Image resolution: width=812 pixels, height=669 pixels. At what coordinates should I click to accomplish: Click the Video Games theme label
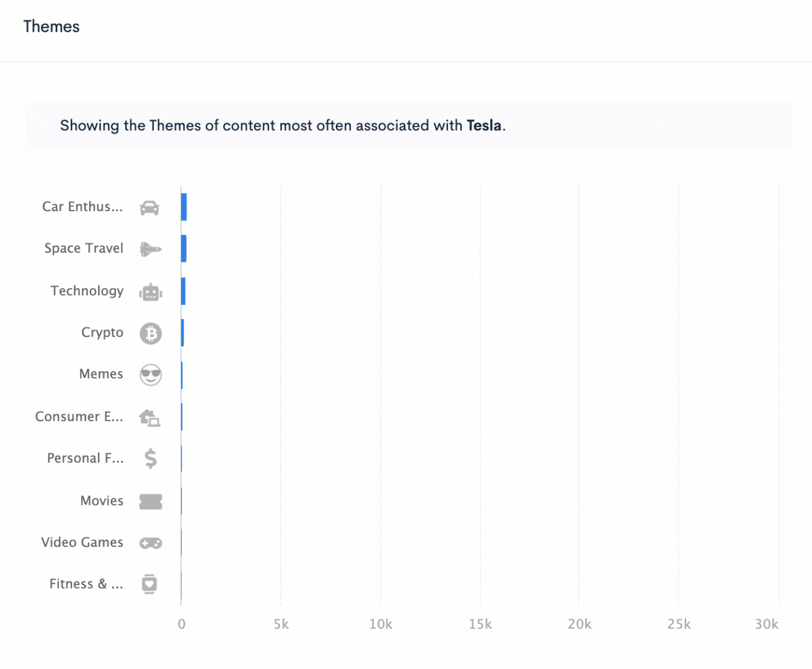tap(82, 542)
